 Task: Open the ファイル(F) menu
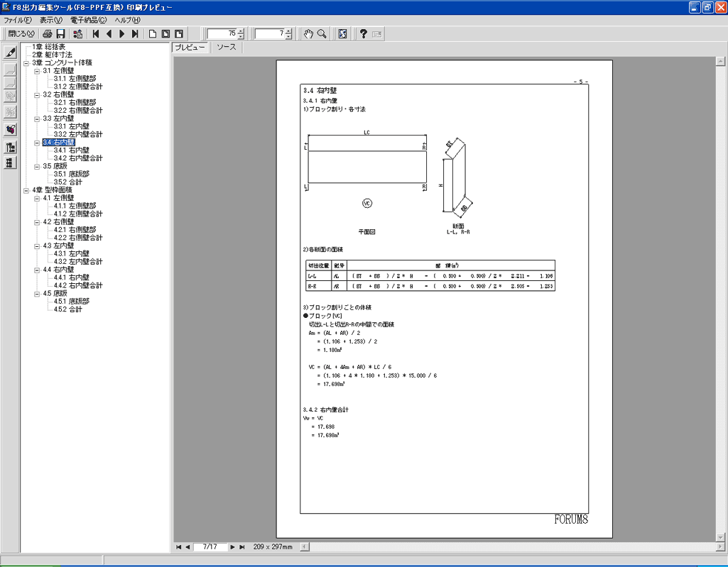point(18,20)
